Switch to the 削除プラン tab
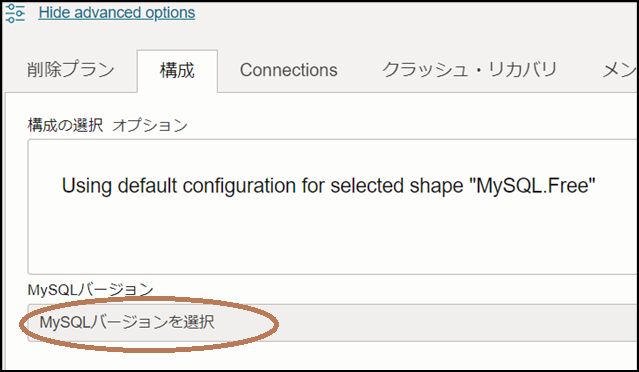 click(71, 70)
